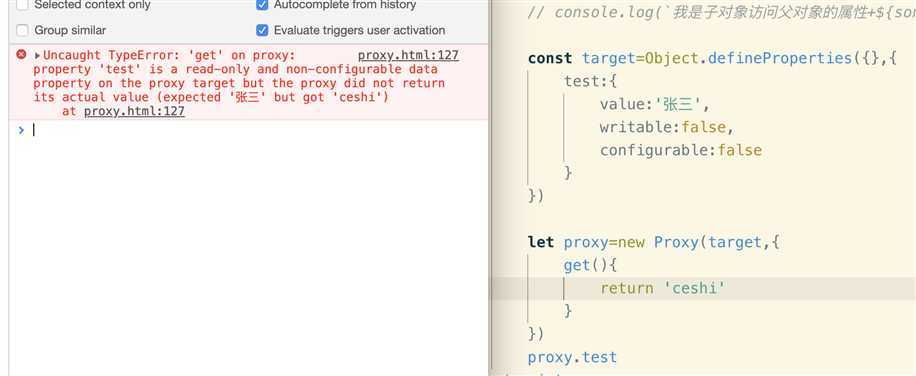Click the return 'ceshi' code line

click(662, 288)
